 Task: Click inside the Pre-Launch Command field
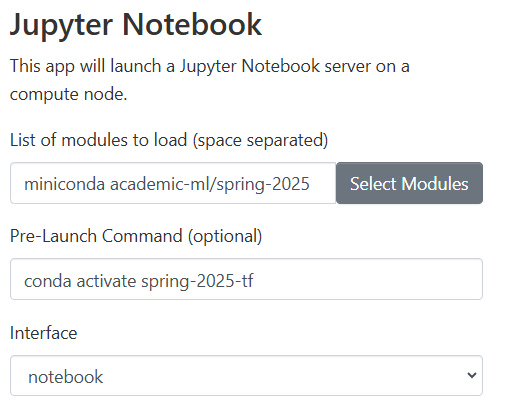(246, 279)
